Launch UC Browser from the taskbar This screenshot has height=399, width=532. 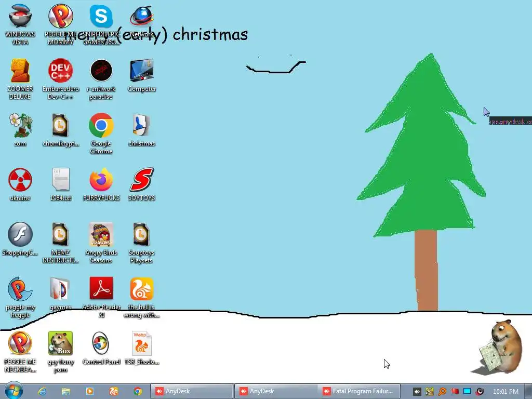(x=114, y=391)
